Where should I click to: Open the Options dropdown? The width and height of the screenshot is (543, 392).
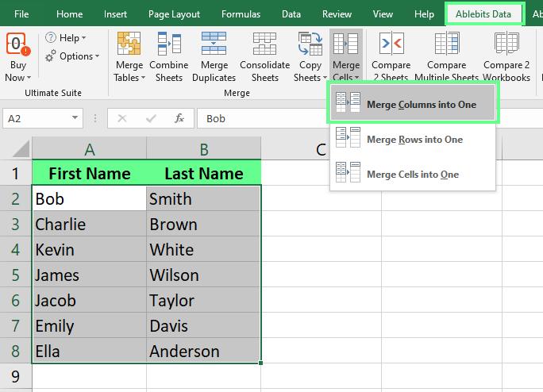[72, 56]
